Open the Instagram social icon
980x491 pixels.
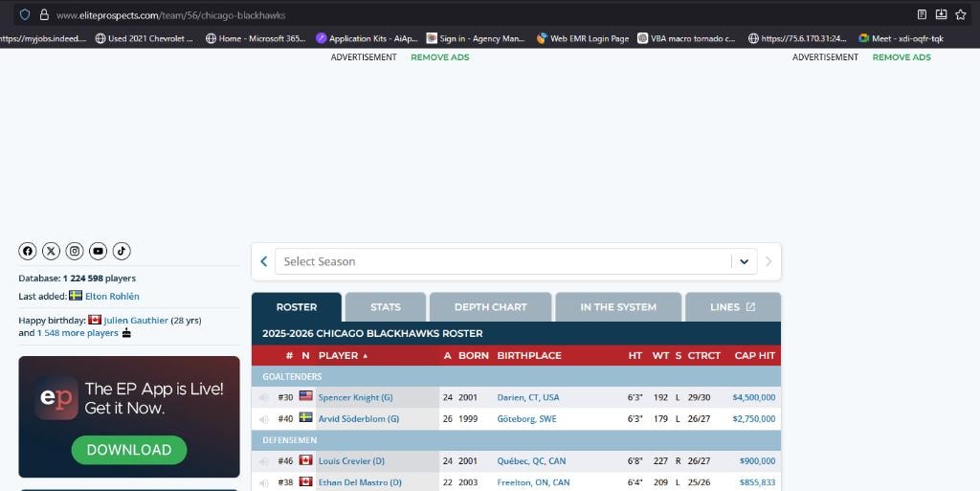click(75, 251)
